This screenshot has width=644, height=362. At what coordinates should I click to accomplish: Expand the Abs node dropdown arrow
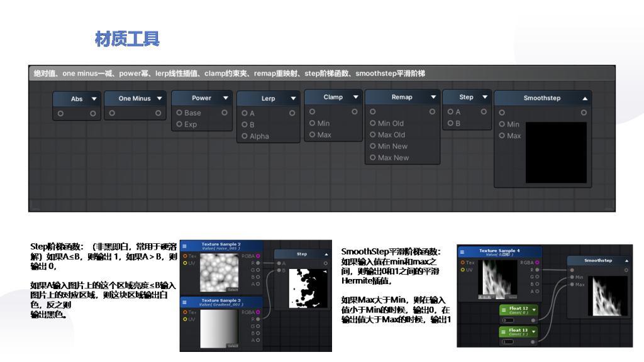[x=94, y=99]
